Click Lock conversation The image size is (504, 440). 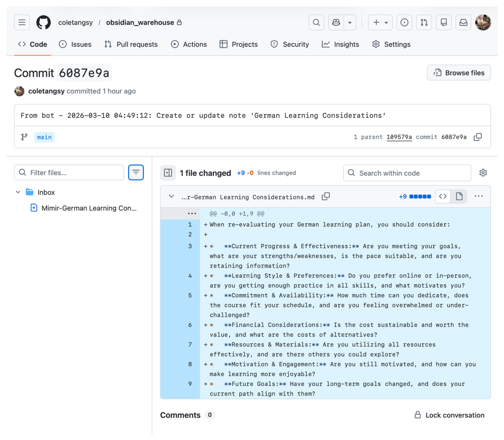point(450,415)
